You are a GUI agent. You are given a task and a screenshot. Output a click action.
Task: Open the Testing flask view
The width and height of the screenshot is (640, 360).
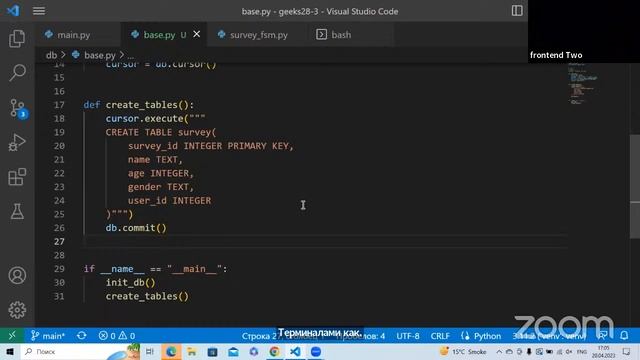pyautogui.click(x=17, y=211)
